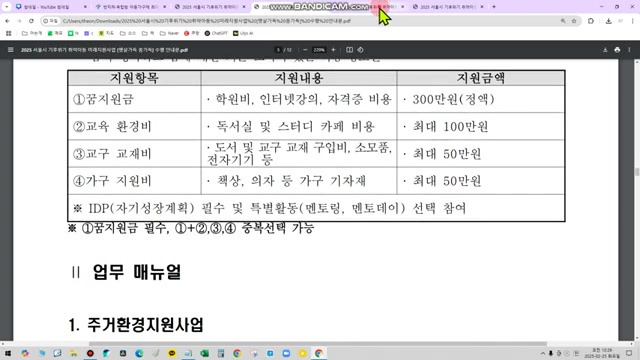Click the ②교육 환경비 cell
This screenshot has height=360, width=640.
click(x=134, y=127)
